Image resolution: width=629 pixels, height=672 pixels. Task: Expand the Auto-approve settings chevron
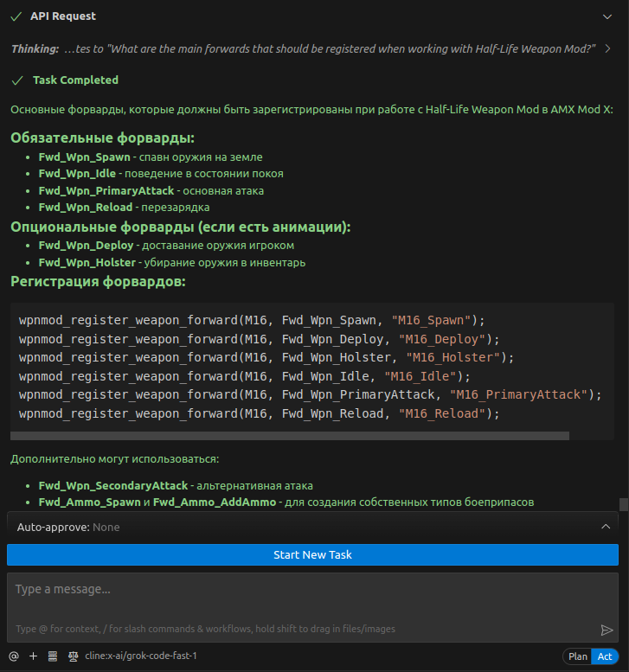pyautogui.click(x=606, y=526)
